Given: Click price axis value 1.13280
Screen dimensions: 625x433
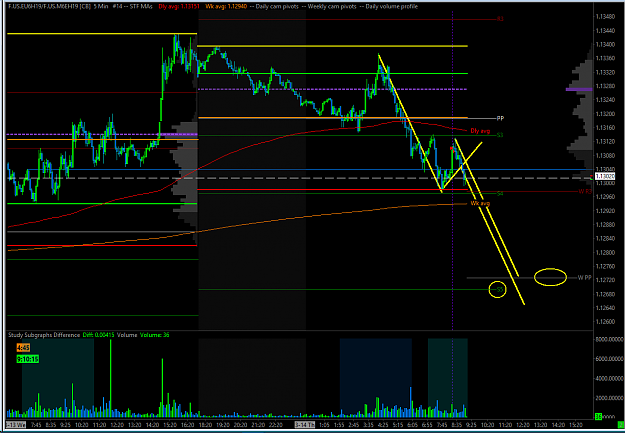Looking at the screenshot, I should 605,86.
